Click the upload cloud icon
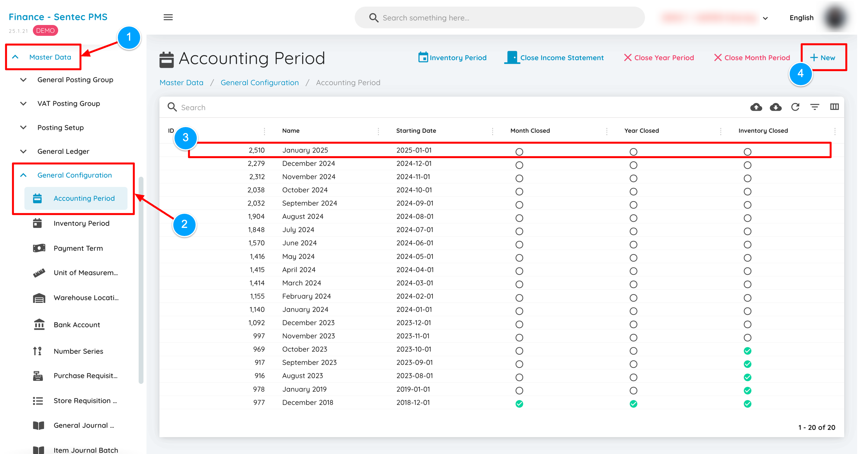The height and width of the screenshot is (454, 868). click(x=756, y=107)
